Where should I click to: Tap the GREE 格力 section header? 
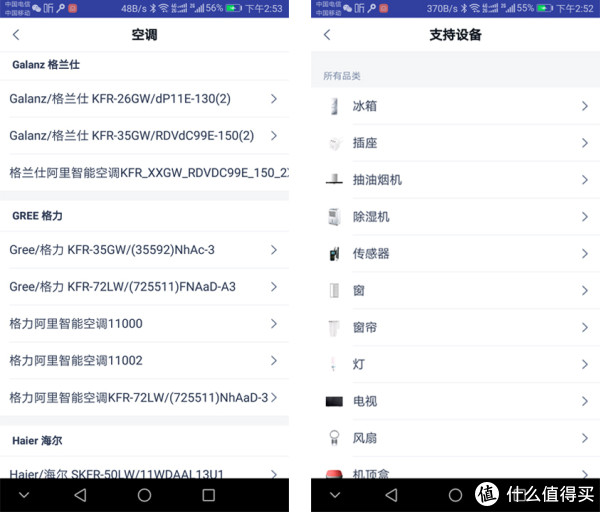point(38,216)
